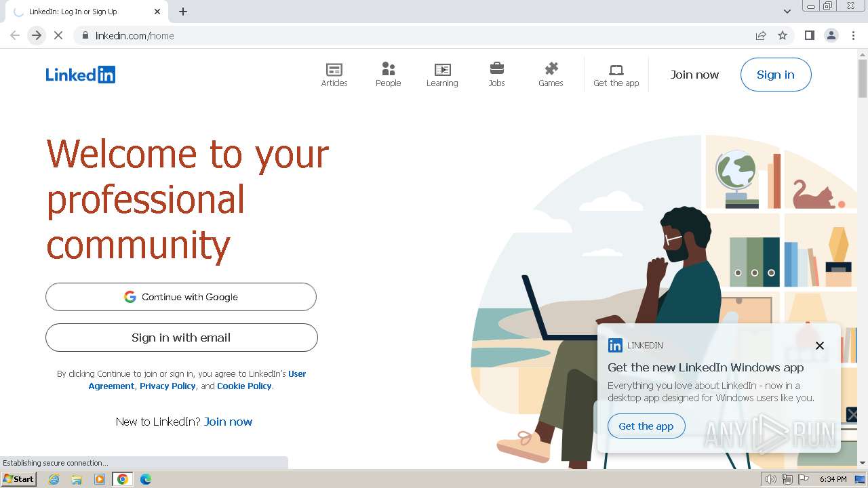This screenshot has width=868, height=488.
Task: Bookmark this page with the star icon
Action: tap(783, 35)
